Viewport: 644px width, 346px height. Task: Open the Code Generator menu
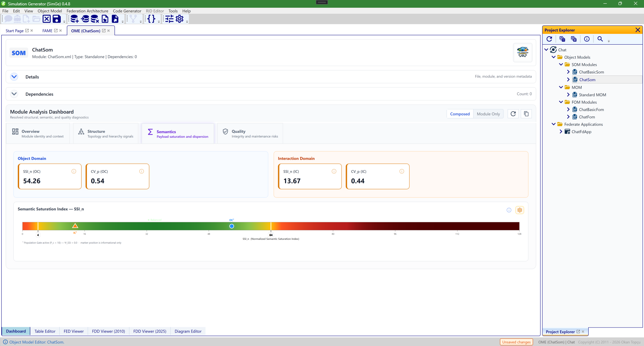pyautogui.click(x=127, y=11)
